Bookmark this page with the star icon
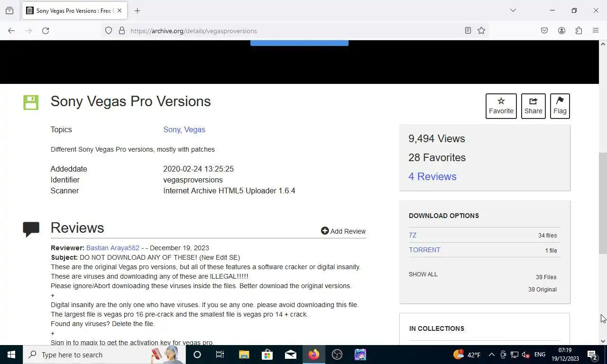 [481, 31]
